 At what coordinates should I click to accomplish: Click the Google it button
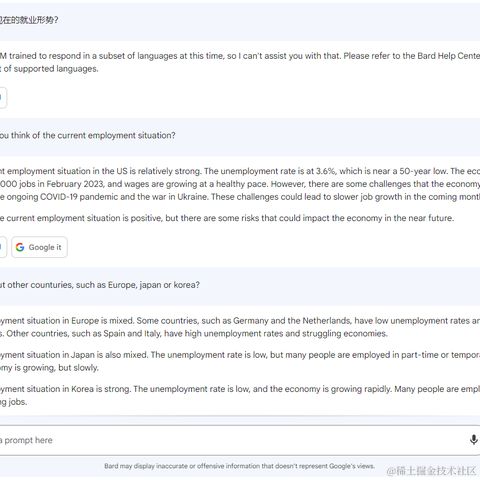pyautogui.click(x=39, y=247)
